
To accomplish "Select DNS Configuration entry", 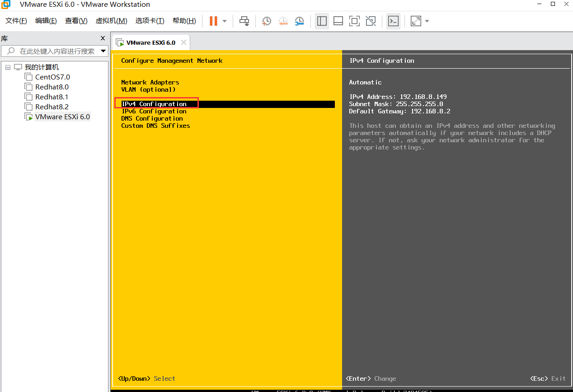I will (x=152, y=118).
